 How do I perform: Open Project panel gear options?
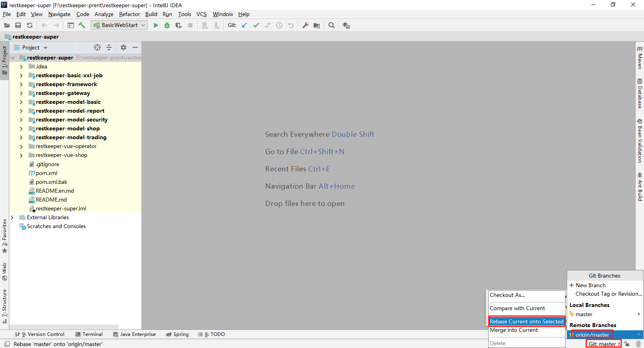[x=124, y=47]
